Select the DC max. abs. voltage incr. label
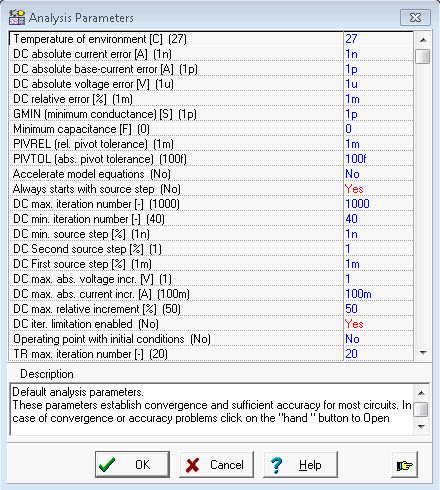Screen dimensions: 440x490 pos(92,279)
